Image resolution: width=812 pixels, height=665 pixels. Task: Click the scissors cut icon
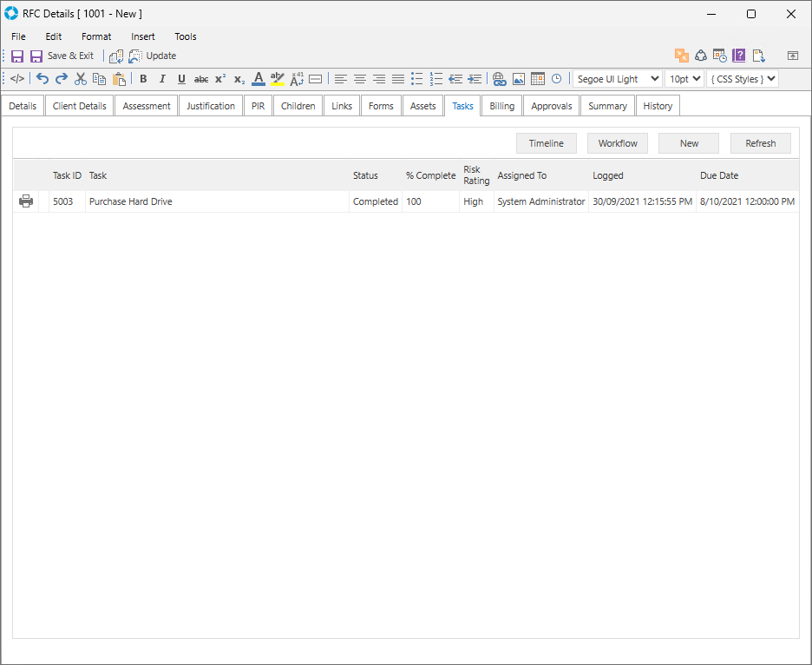(81, 79)
